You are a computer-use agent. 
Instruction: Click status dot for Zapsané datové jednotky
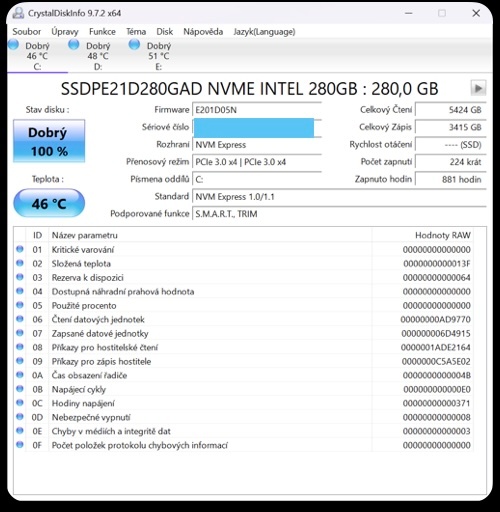[x=20, y=333]
